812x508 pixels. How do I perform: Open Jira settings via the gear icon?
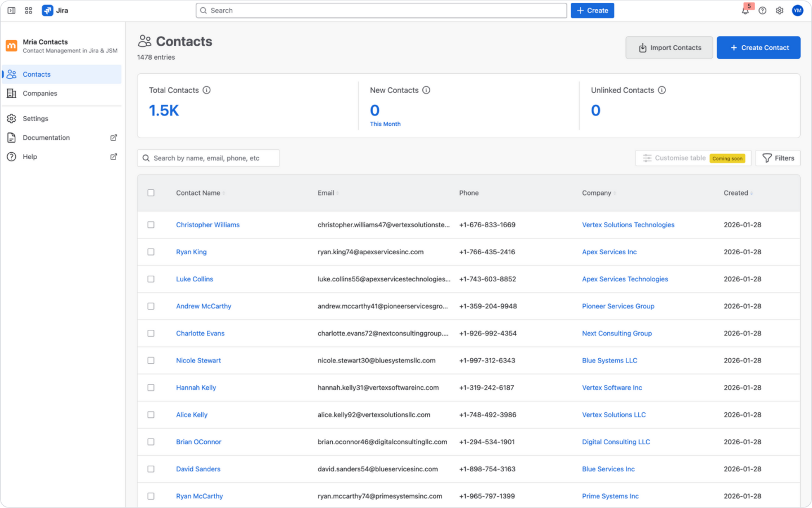coord(779,10)
